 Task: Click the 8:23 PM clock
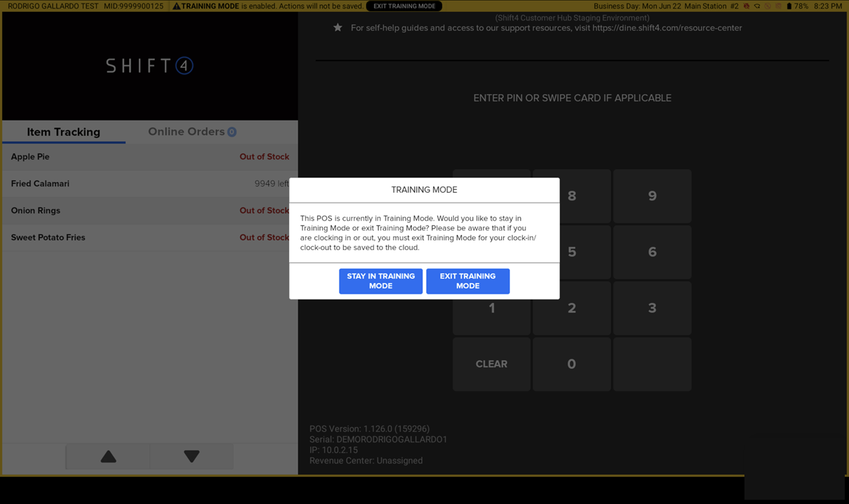[828, 6]
